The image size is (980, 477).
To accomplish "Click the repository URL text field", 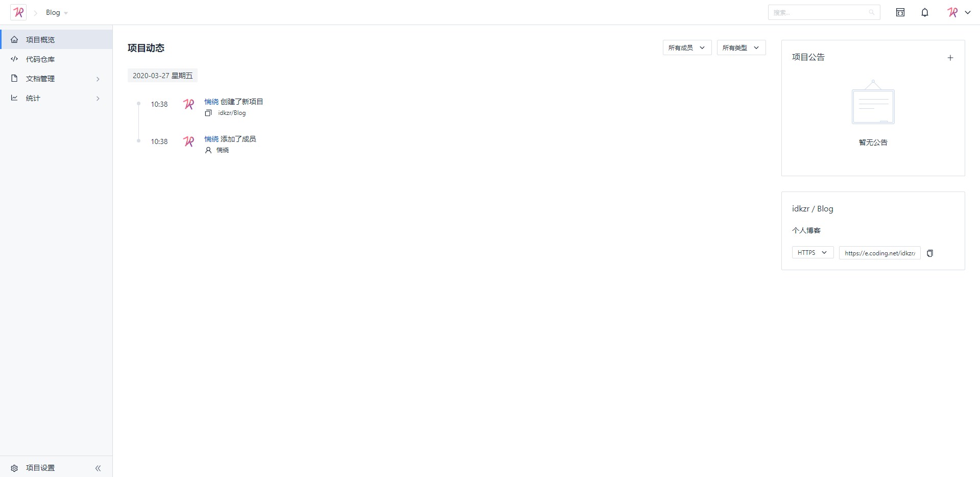I will (879, 253).
